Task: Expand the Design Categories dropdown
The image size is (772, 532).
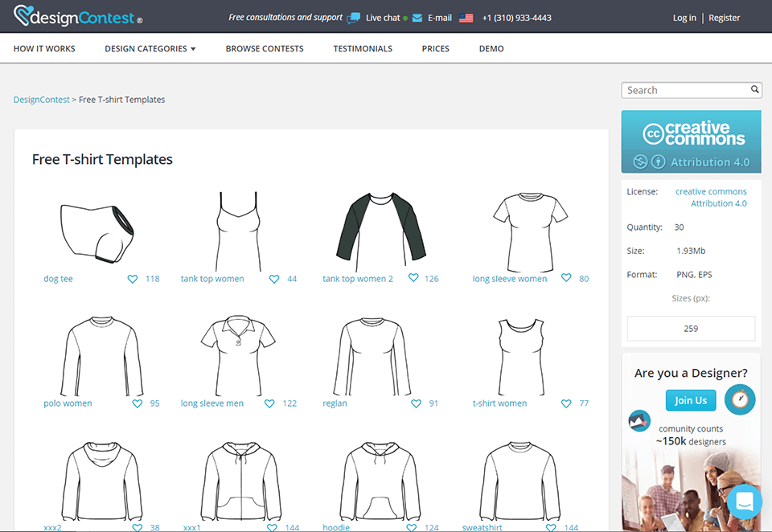Action: tap(150, 49)
